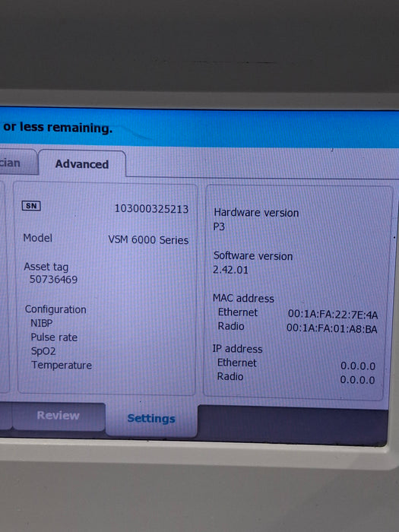Select Radio IP address 0.0.0.0

pos(357,380)
